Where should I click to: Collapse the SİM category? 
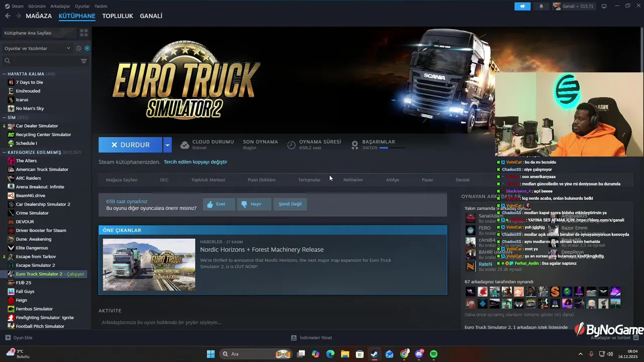pyautogui.click(x=5, y=117)
